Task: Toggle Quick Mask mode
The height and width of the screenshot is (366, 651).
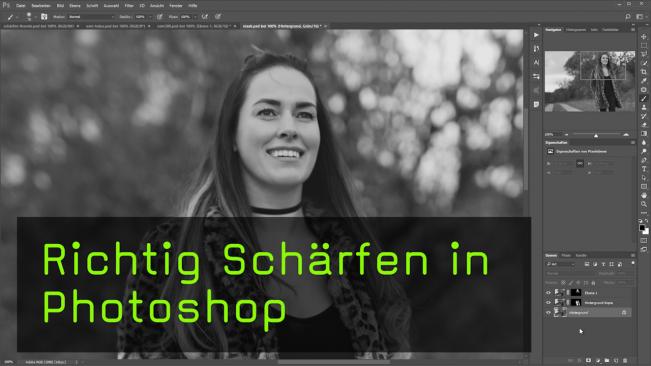Action: tap(644, 240)
